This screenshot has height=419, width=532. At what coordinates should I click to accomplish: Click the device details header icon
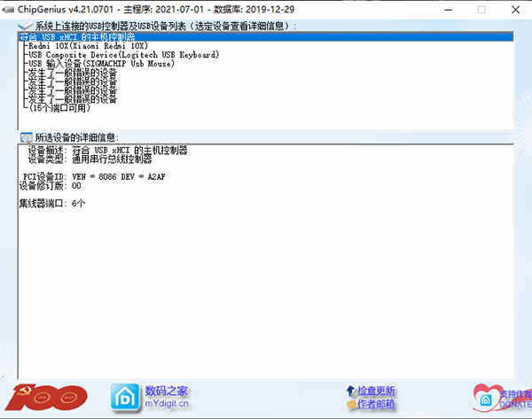pos(26,137)
